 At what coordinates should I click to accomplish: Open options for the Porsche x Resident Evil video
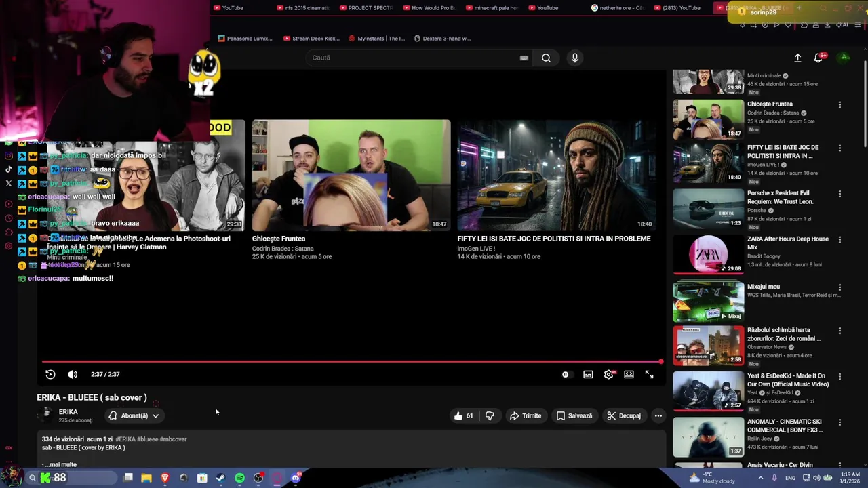coord(840,194)
